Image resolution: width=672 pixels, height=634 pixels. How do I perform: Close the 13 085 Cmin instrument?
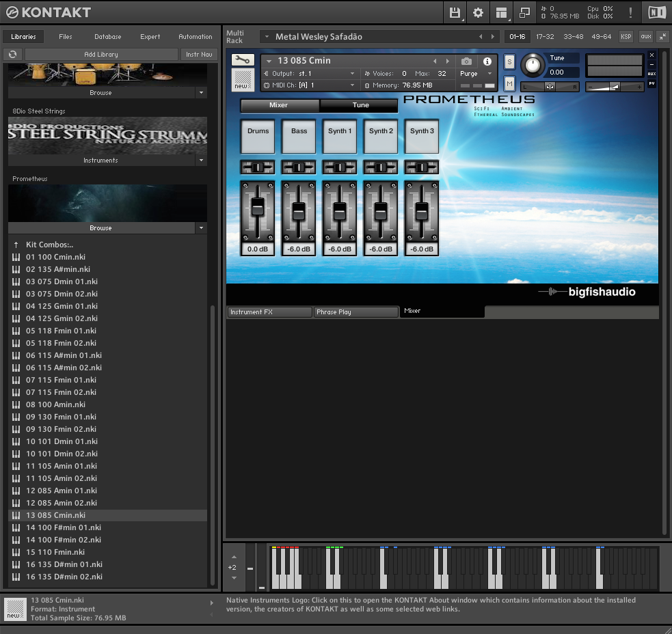pos(652,55)
